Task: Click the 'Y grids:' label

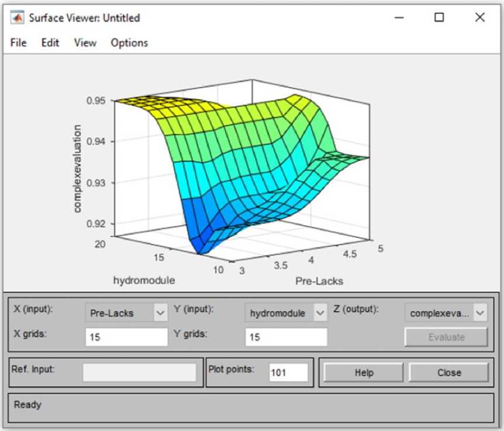Action: (x=190, y=334)
